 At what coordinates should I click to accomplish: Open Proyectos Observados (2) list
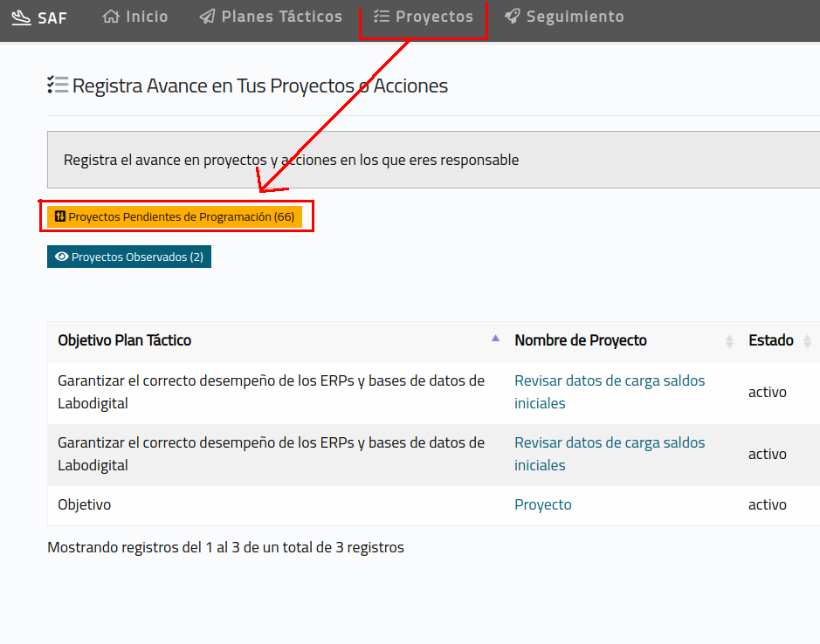[129, 257]
